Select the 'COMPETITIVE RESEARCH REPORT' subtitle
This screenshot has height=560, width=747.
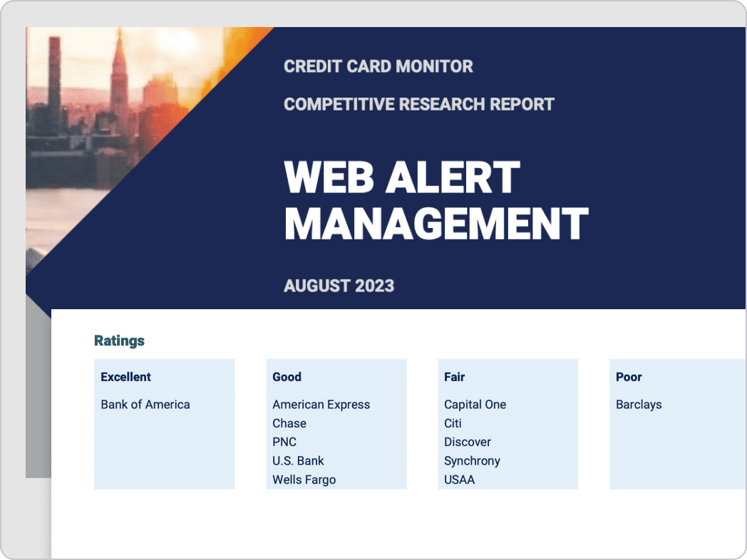tap(418, 104)
